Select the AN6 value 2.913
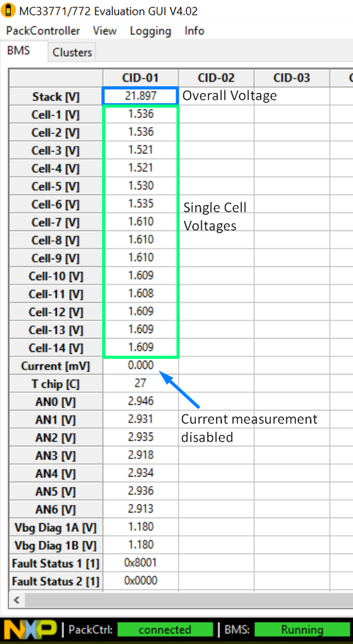Viewport: 353px width, 644px height. (x=141, y=509)
